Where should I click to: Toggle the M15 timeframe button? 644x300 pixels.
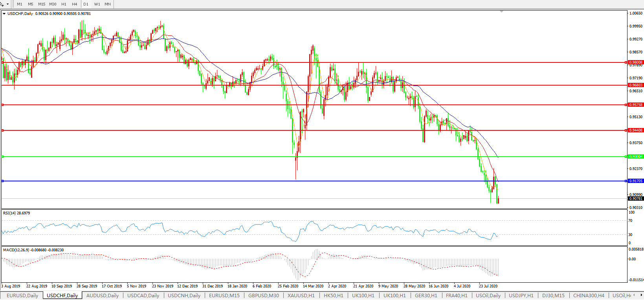coord(42,4)
